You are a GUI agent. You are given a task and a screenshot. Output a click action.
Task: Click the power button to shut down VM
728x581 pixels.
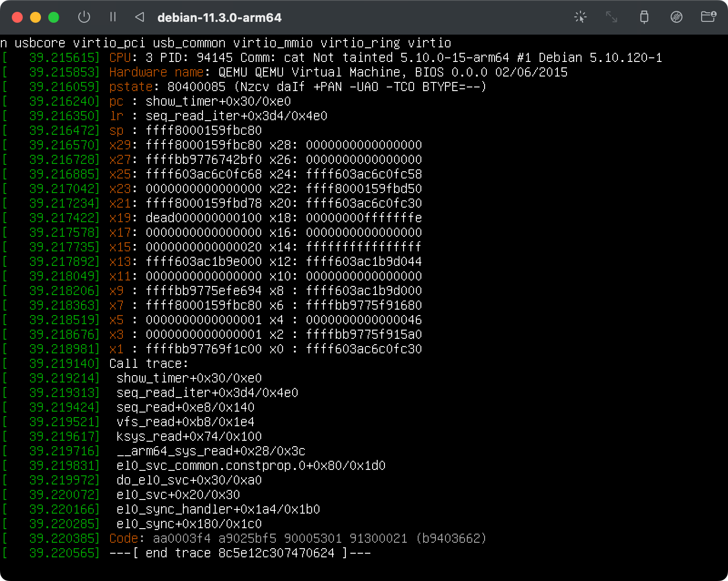pyautogui.click(x=85, y=17)
